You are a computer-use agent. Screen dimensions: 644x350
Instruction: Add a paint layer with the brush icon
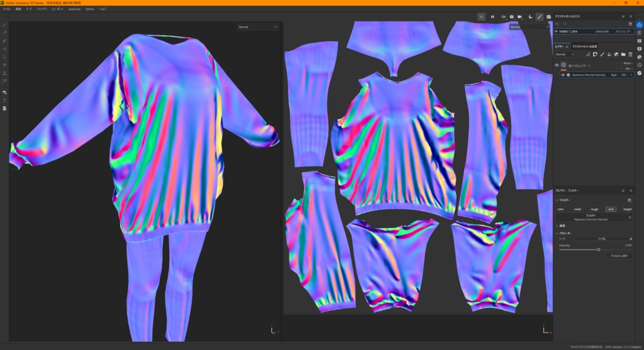point(602,55)
